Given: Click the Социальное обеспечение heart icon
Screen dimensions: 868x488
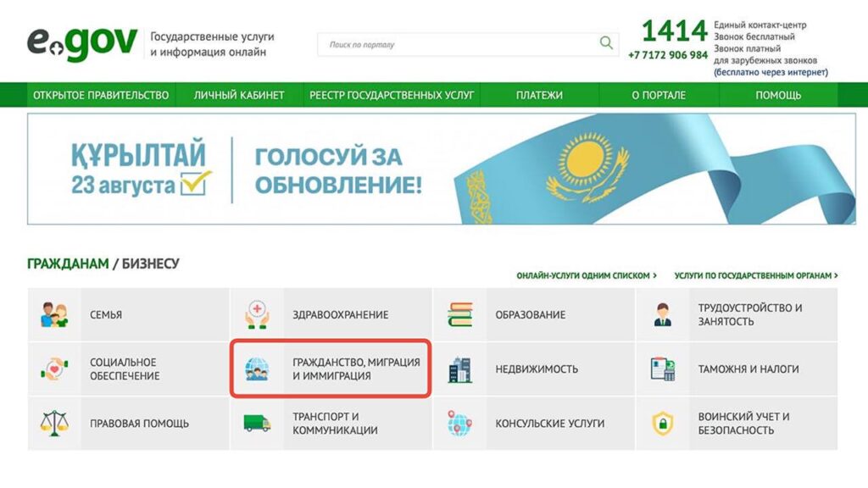Looking at the screenshot, I should tap(53, 369).
